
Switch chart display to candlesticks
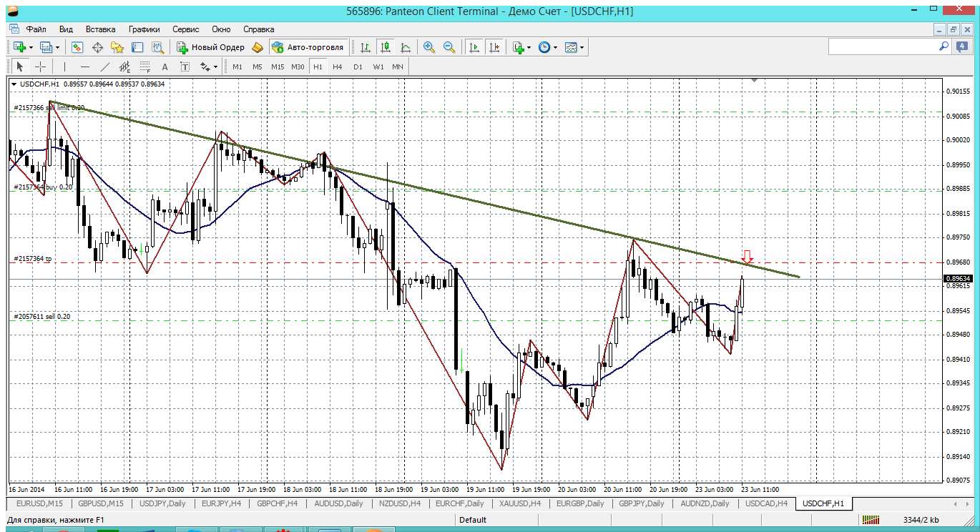pyautogui.click(x=386, y=47)
